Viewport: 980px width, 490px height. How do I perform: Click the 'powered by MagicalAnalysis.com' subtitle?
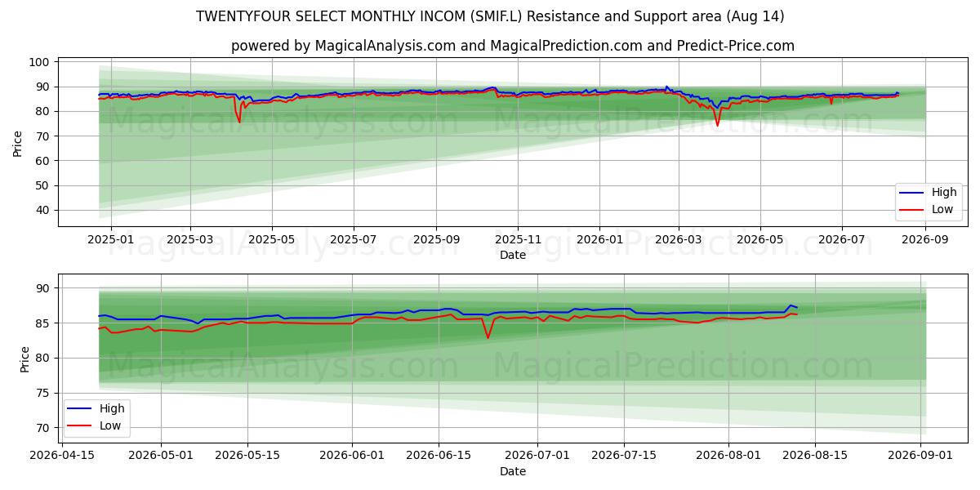513,46
